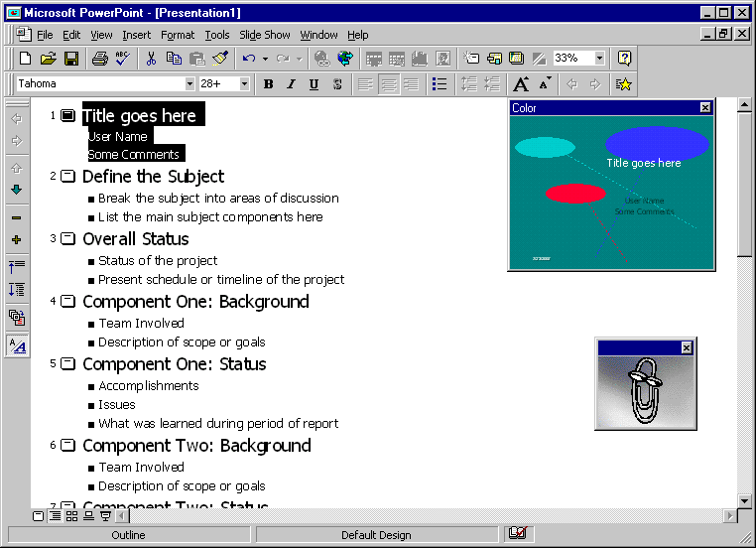Viewport: 756px width, 548px height.
Task: Print using the printer icon
Action: [x=100, y=59]
